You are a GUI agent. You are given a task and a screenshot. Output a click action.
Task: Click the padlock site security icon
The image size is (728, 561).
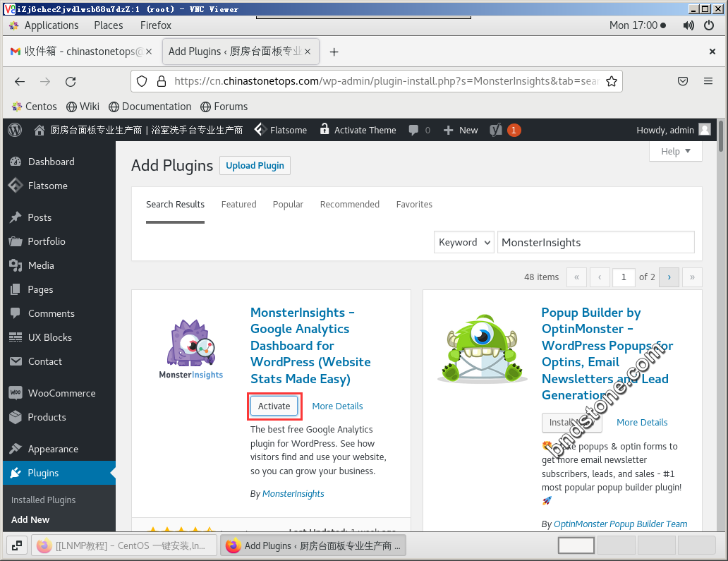161,81
